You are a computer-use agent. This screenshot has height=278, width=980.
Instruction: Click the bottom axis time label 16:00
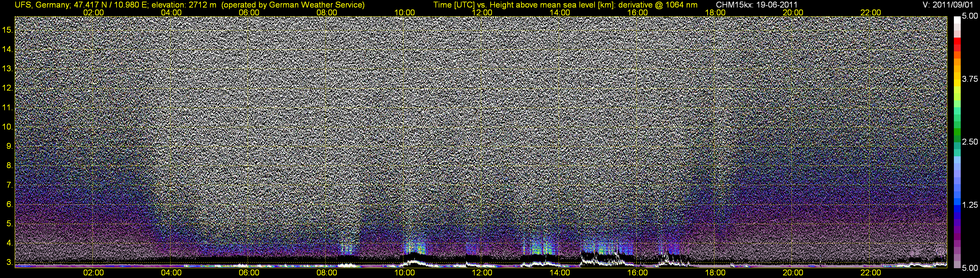(637, 273)
